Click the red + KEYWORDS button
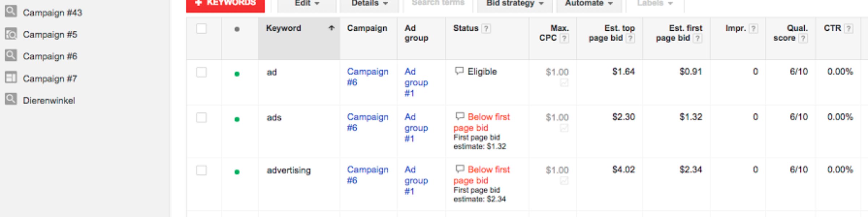 click(x=225, y=4)
